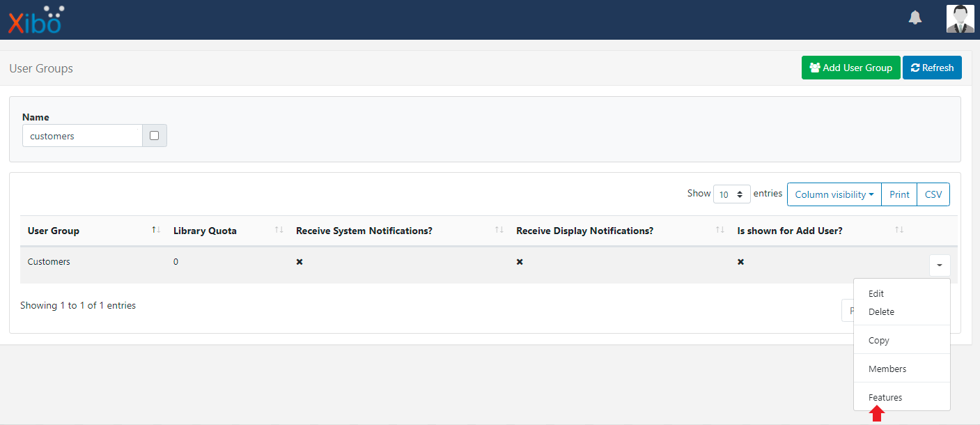The width and height of the screenshot is (980, 425).
Task: Click the user profile avatar
Action: pos(960,19)
